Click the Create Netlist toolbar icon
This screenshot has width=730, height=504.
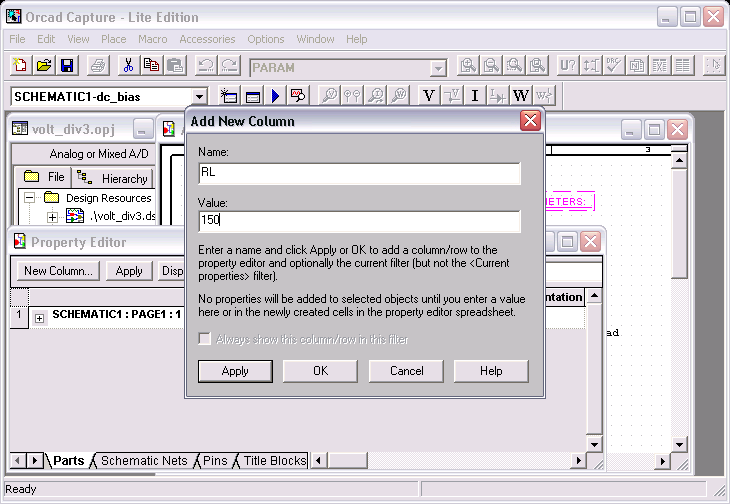click(636, 66)
